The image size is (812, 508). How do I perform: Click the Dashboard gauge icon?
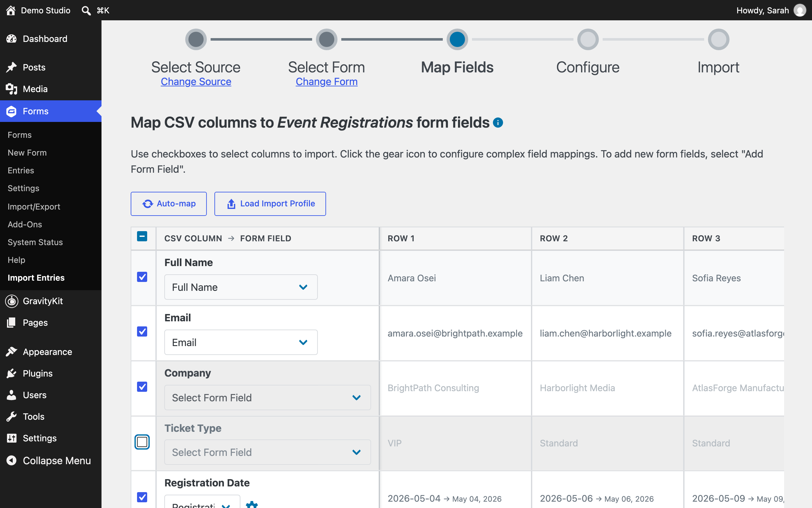tap(11, 39)
